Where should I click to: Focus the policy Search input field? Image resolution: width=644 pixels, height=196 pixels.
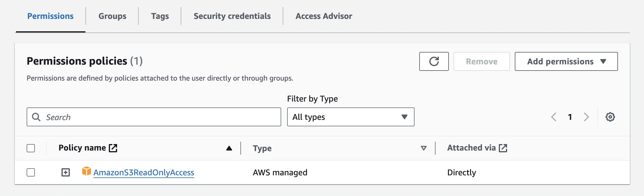coord(154,117)
